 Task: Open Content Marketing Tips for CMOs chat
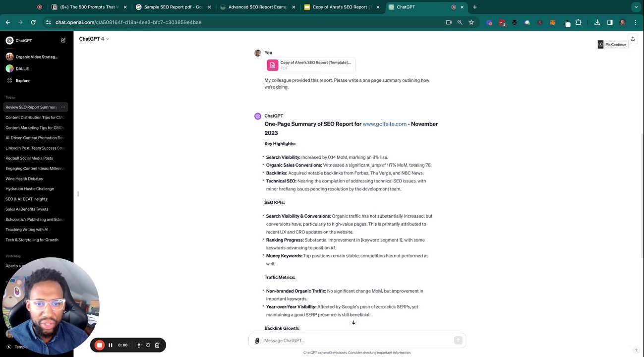(35, 127)
